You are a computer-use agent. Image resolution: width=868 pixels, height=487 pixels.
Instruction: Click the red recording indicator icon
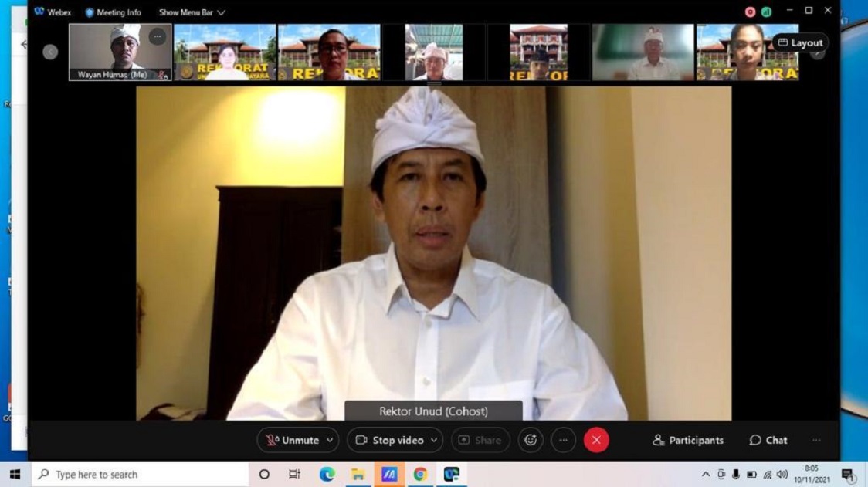click(x=750, y=12)
